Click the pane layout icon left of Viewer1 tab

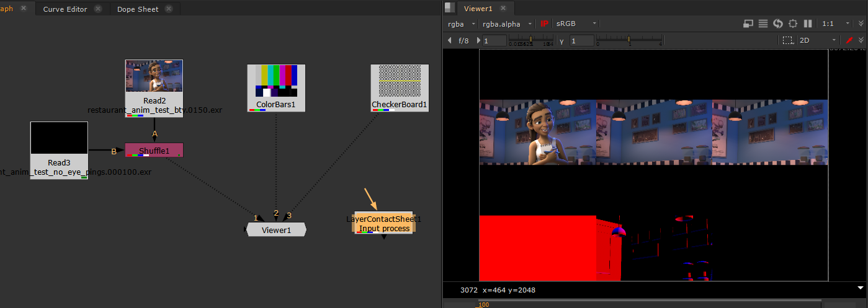coord(450,8)
